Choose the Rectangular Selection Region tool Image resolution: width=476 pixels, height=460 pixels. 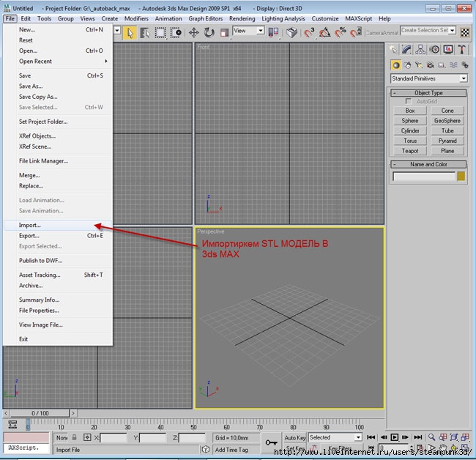coord(160,33)
